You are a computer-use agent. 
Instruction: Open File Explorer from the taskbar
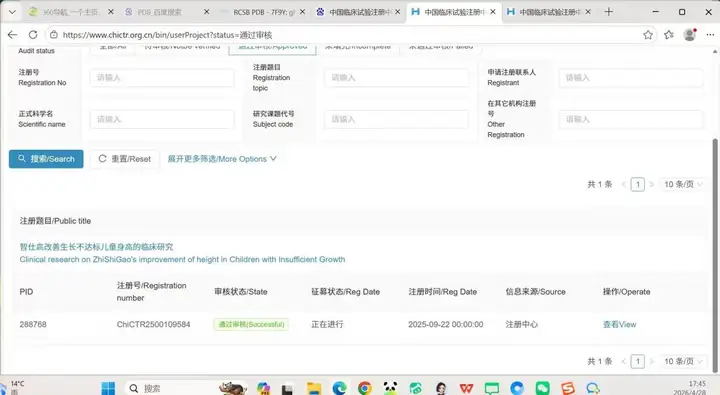pyautogui.click(x=314, y=389)
